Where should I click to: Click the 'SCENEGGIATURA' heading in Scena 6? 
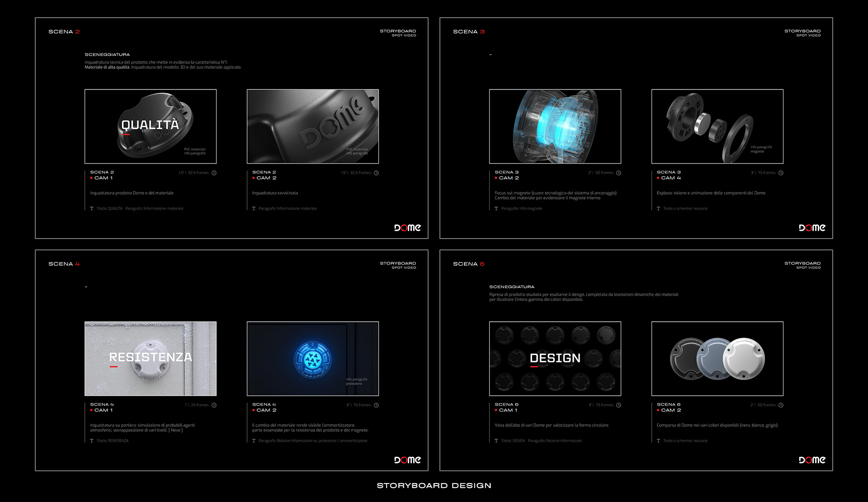[512, 287]
